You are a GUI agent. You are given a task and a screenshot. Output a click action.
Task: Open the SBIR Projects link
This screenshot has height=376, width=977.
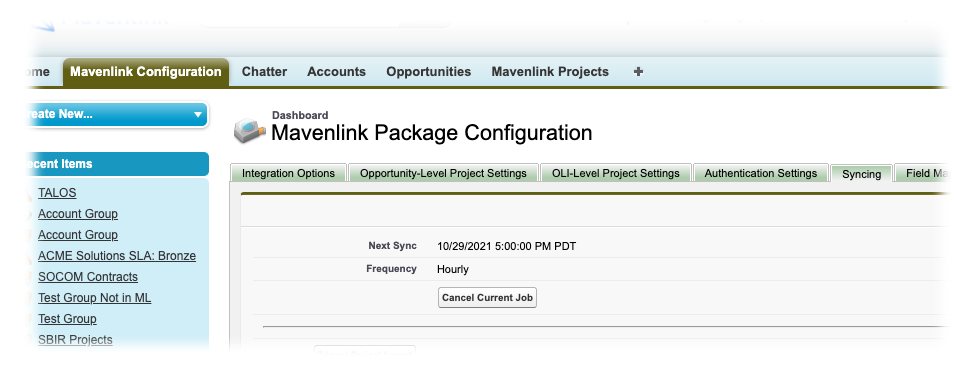tap(75, 340)
